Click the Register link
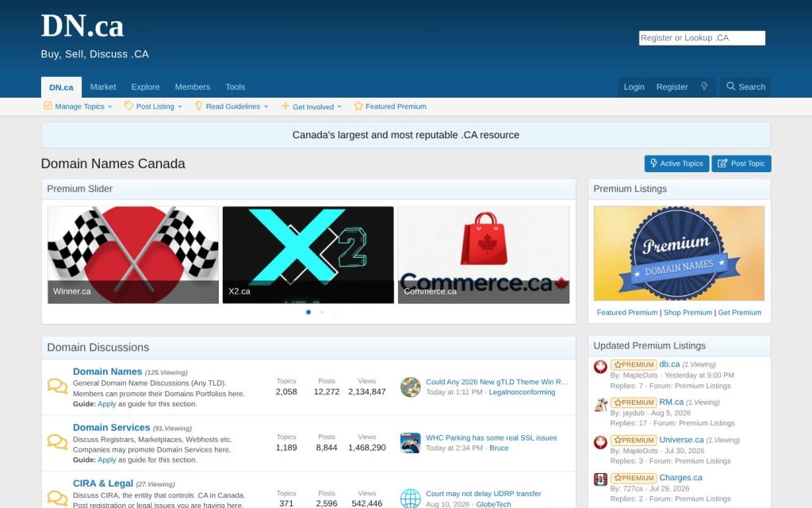812x508 pixels. [x=672, y=87]
